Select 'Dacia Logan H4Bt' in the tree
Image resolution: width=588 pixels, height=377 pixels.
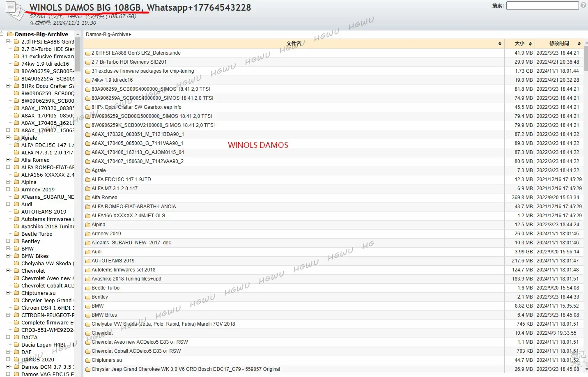[48, 345]
